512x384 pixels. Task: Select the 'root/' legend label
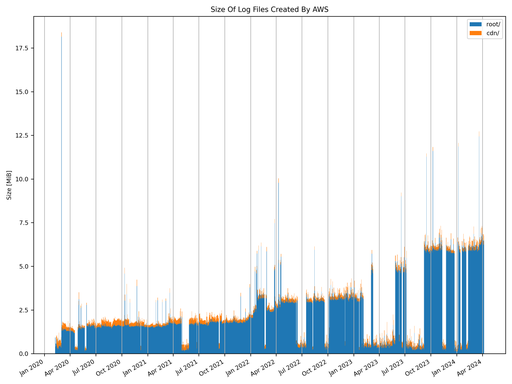click(493, 24)
